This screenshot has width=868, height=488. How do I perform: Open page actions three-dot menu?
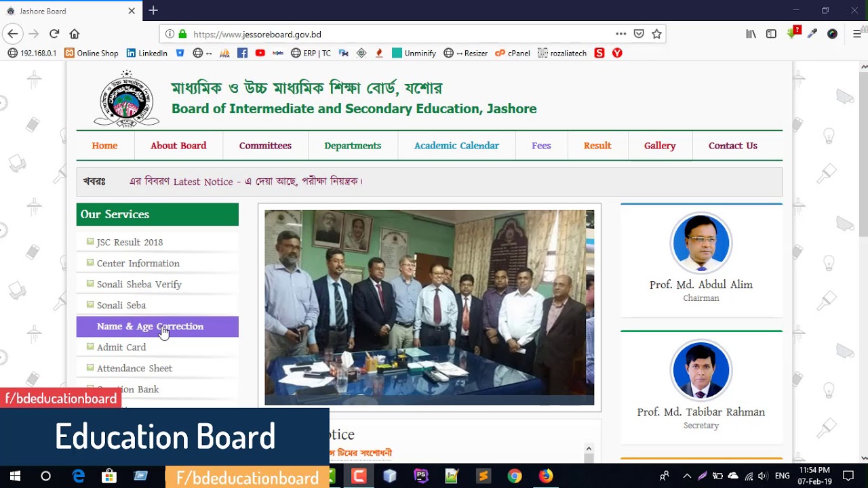pos(621,34)
